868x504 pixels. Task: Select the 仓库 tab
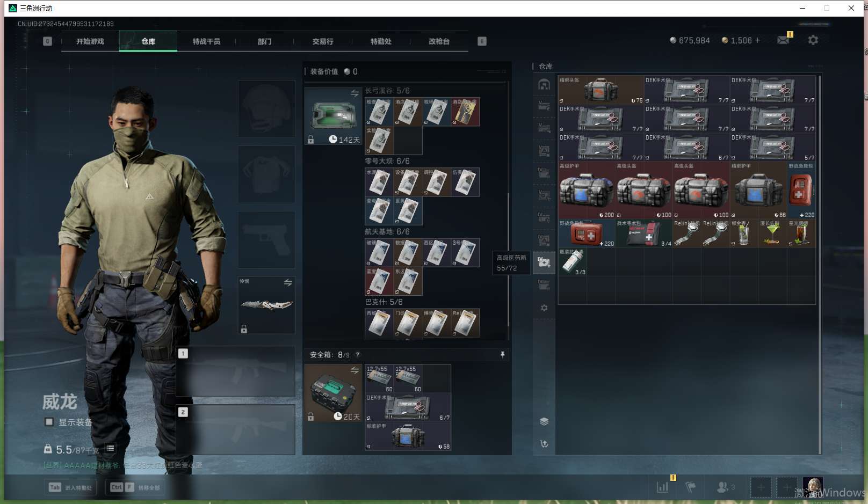(x=148, y=41)
